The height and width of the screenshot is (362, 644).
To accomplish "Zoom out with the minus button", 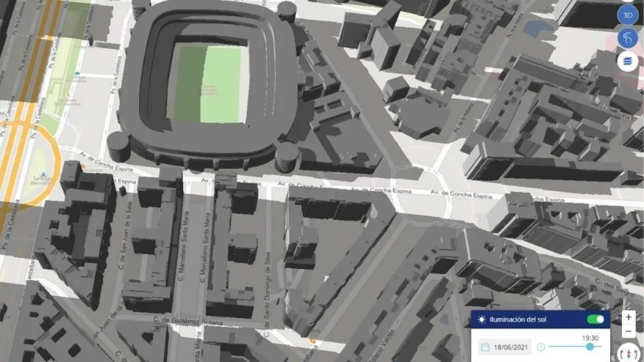I will click(628, 331).
